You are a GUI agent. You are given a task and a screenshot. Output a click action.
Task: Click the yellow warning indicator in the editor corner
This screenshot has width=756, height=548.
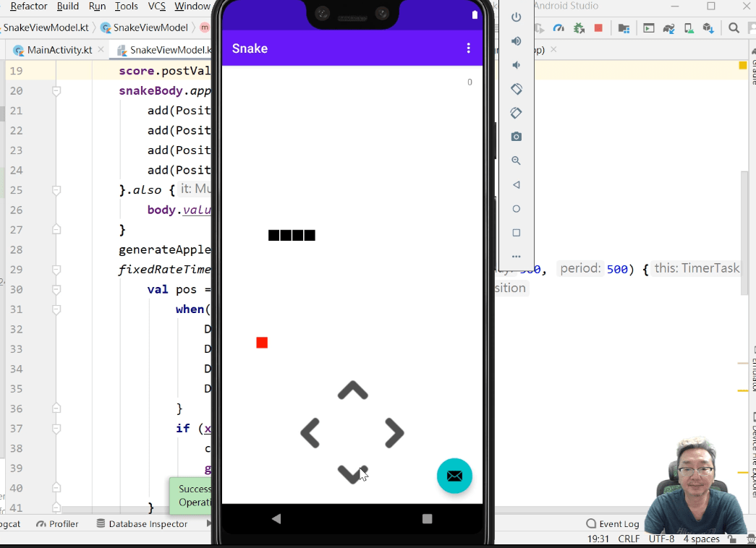[742, 66]
